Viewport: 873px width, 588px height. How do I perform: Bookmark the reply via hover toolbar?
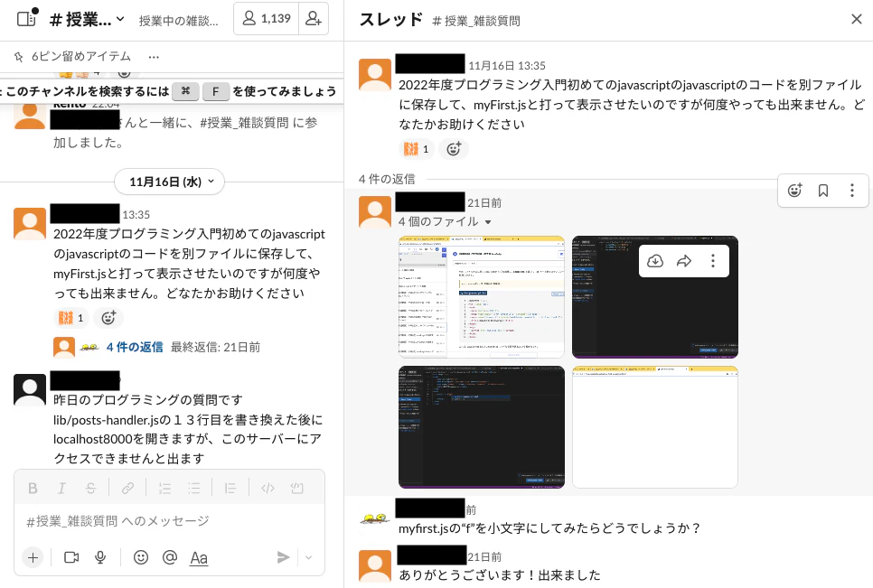coord(823,191)
